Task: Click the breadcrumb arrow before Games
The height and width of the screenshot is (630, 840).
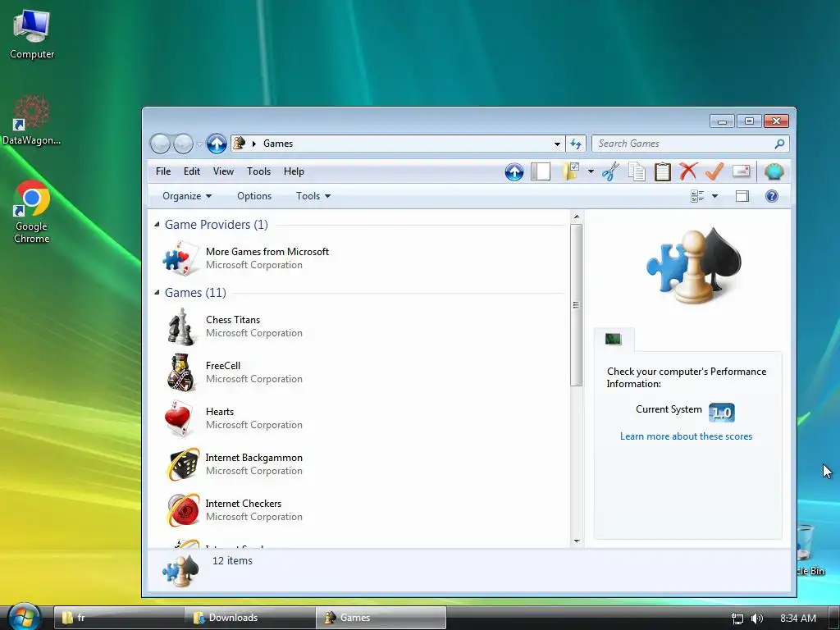Action: click(254, 144)
